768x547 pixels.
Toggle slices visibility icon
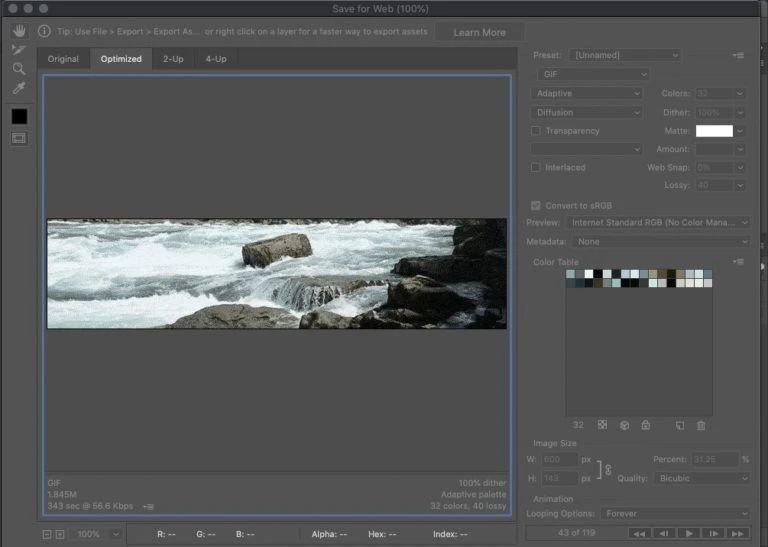tap(18, 138)
